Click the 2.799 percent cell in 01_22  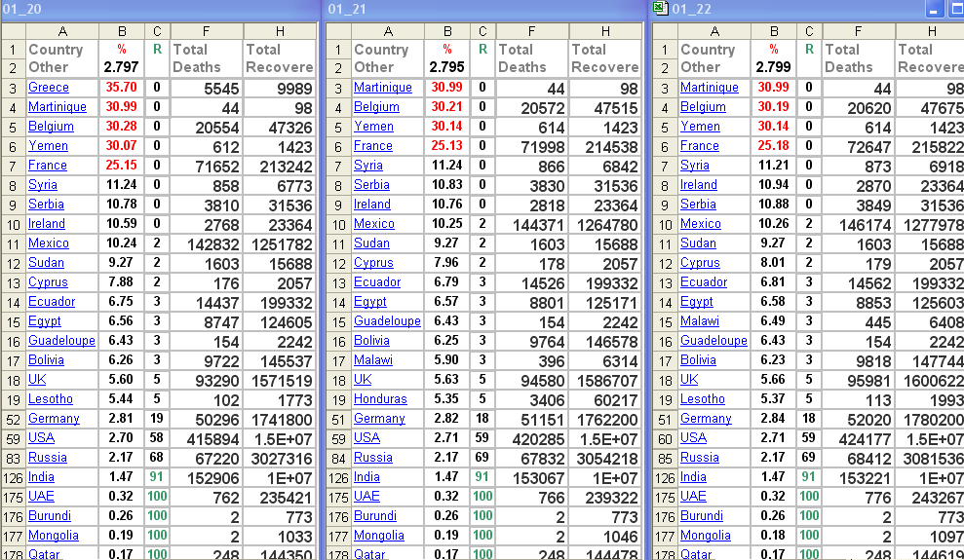pyautogui.click(x=773, y=67)
